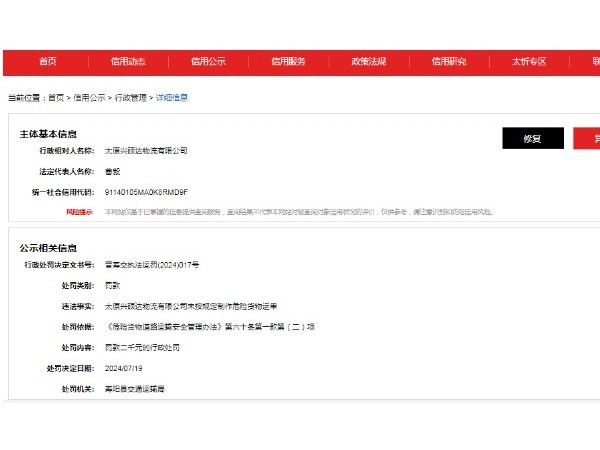This screenshot has height=450, width=600.
Task: Click the 公示相关信息 section heading
Action: [49, 247]
